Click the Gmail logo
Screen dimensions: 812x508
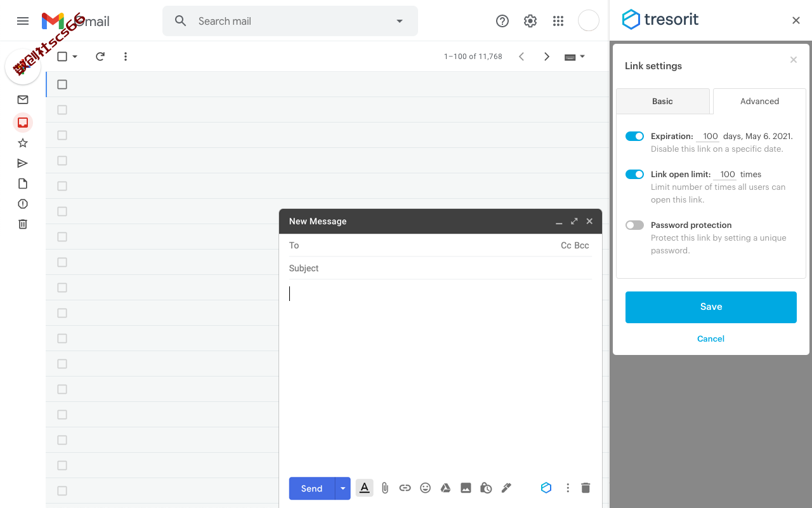point(75,21)
